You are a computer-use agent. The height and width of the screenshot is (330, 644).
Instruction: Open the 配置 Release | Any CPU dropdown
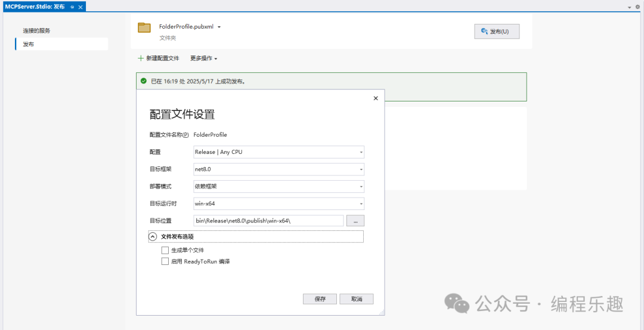coord(279,152)
